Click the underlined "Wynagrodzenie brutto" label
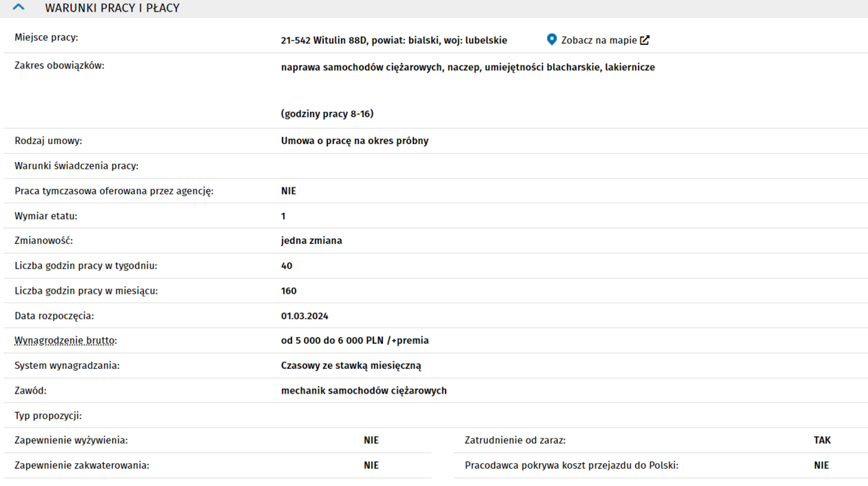 click(x=65, y=341)
